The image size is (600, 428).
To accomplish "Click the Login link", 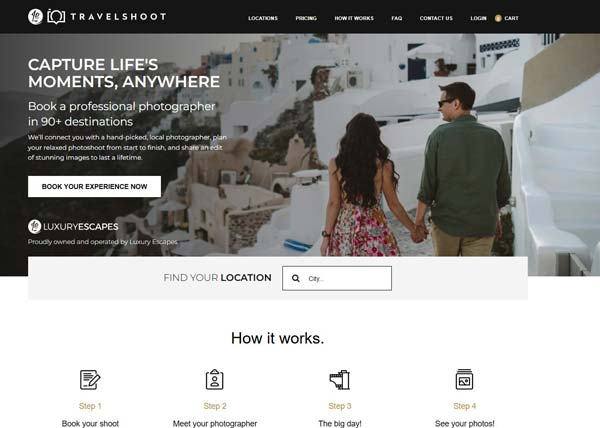I will 478,18.
